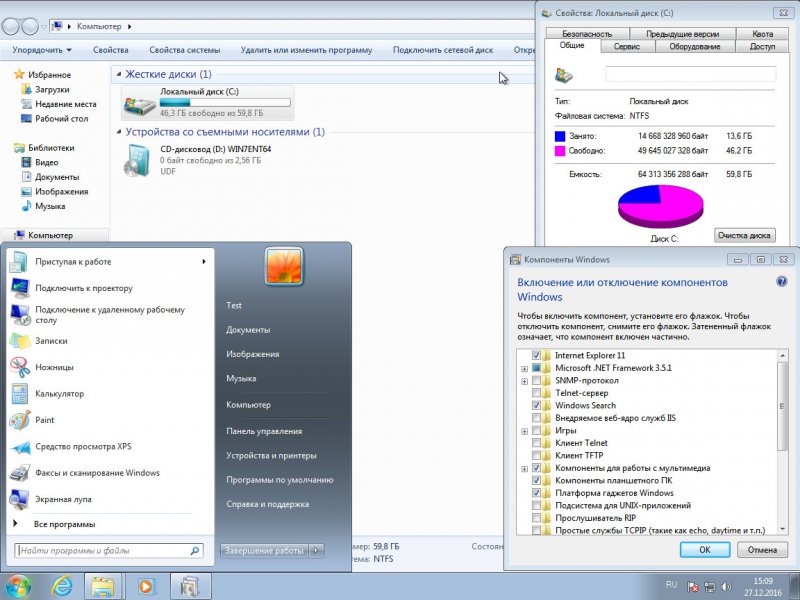Enable the Telnet-сервер checkbox

point(536,393)
